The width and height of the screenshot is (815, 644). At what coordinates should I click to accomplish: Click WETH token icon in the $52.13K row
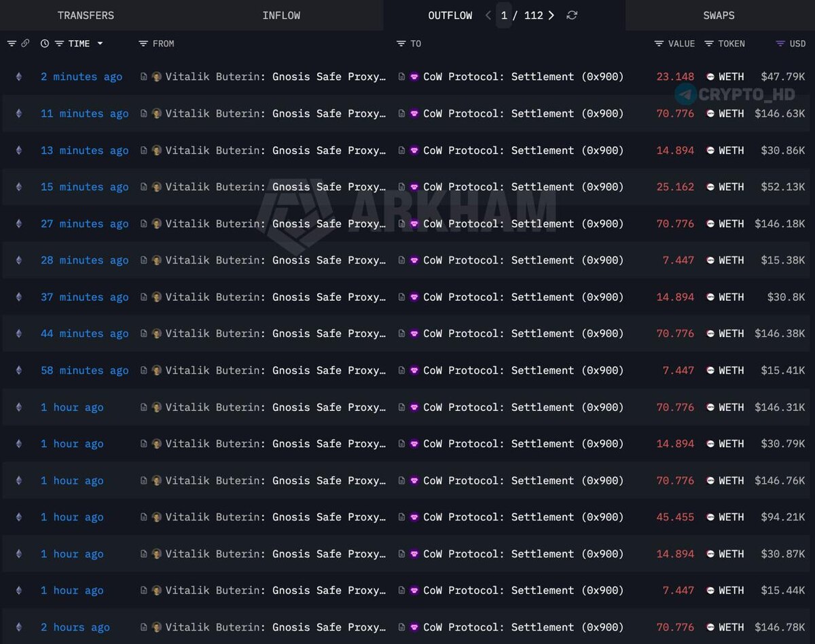[x=710, y=187]
